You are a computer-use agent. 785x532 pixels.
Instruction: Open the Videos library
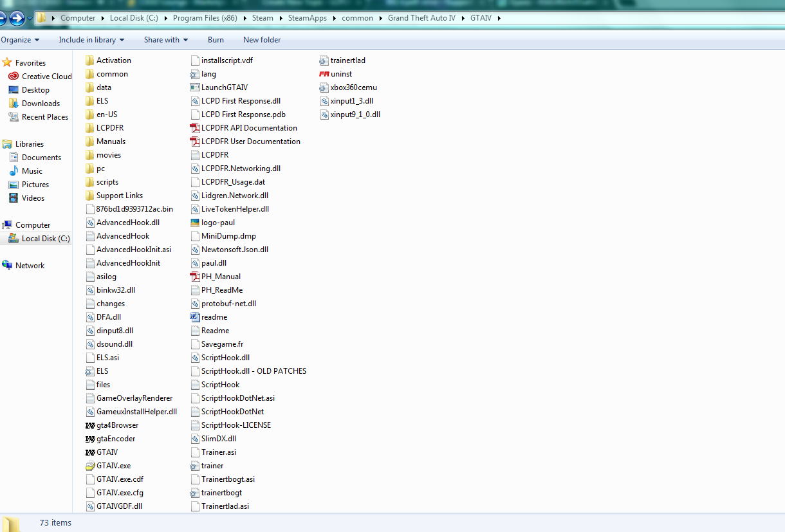point(26,197)
